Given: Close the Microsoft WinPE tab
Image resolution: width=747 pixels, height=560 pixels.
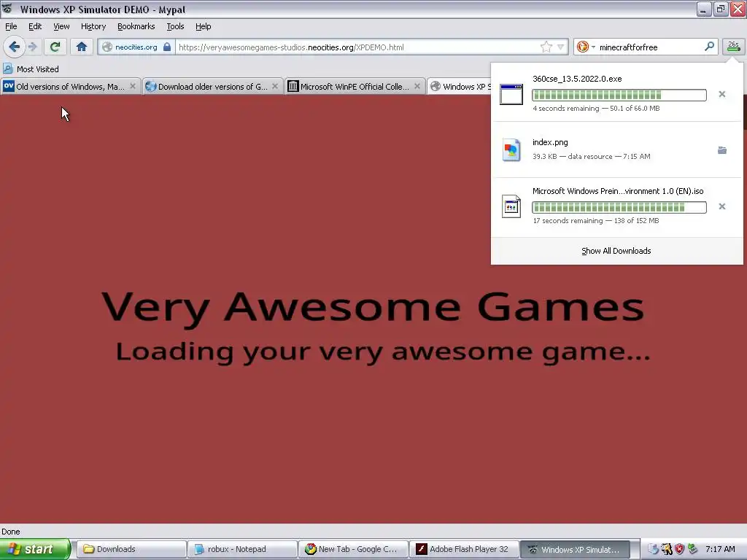Looking at the screenshot, I should click(x=417, y=86).
